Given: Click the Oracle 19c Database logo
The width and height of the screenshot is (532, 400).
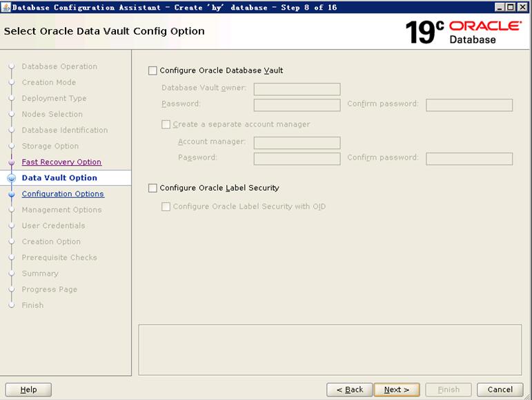Looking at the screenshot, I should tap(464, 32).
